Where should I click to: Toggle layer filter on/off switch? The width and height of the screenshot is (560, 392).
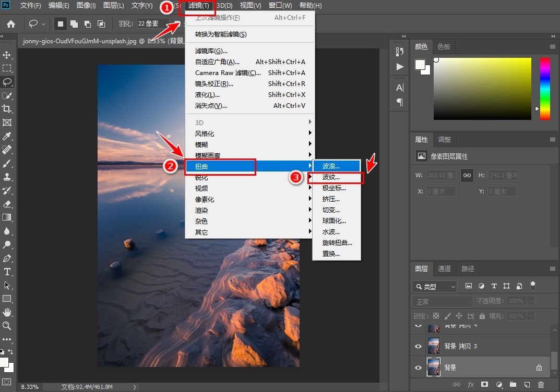pos(533,286)
